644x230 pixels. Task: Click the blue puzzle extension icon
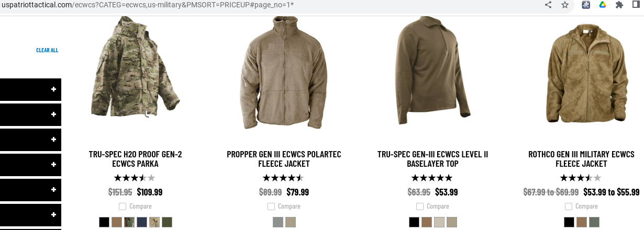(x=586, y=5)
